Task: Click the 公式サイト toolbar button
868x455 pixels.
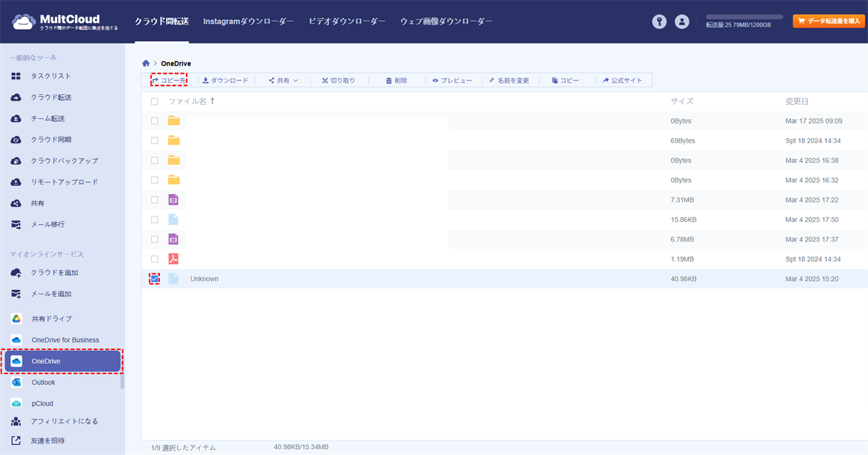Action: pos(623,80)
